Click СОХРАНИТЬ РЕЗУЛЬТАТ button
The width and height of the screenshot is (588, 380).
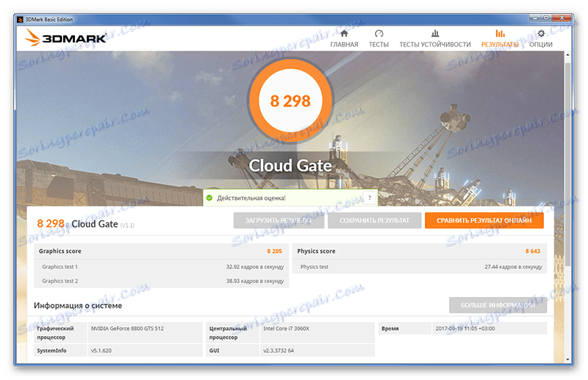[x=375, y=221]
